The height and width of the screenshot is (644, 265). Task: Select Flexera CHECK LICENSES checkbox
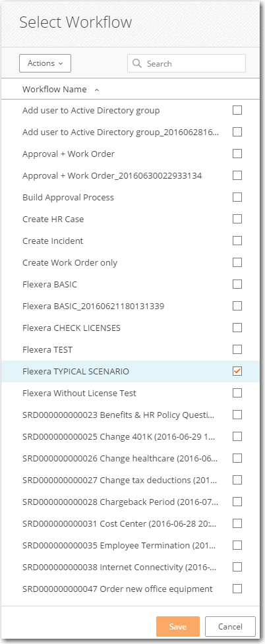pyautogui.click(x=237, y=328)
